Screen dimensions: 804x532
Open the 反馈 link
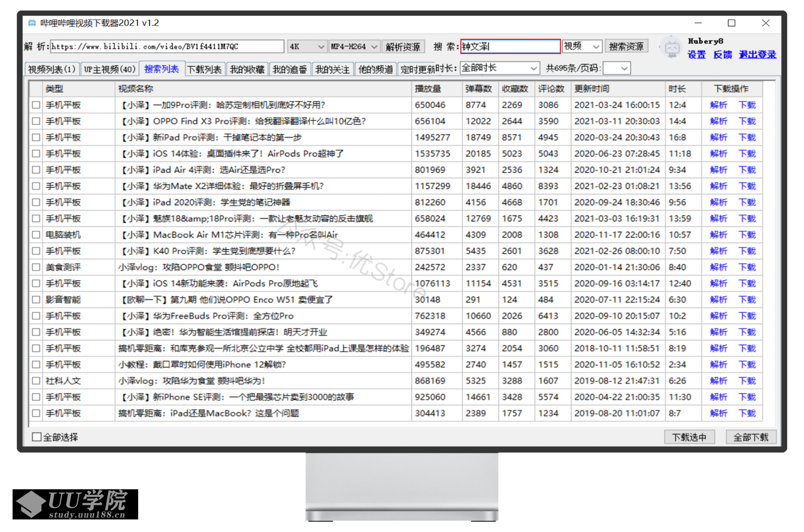pyautogui.click(x=722, y=55)
